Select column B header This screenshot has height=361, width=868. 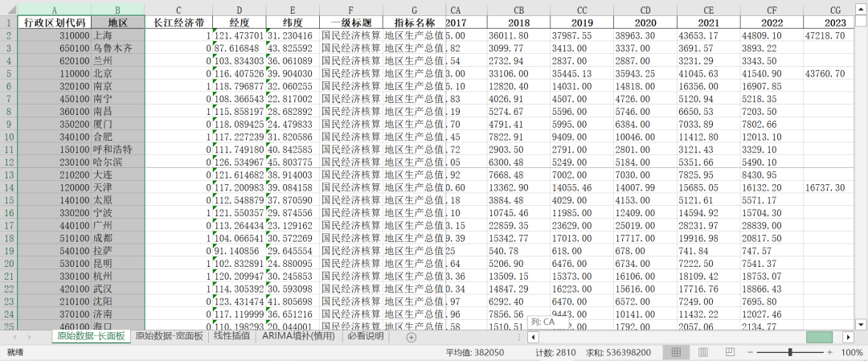[118, 10]
